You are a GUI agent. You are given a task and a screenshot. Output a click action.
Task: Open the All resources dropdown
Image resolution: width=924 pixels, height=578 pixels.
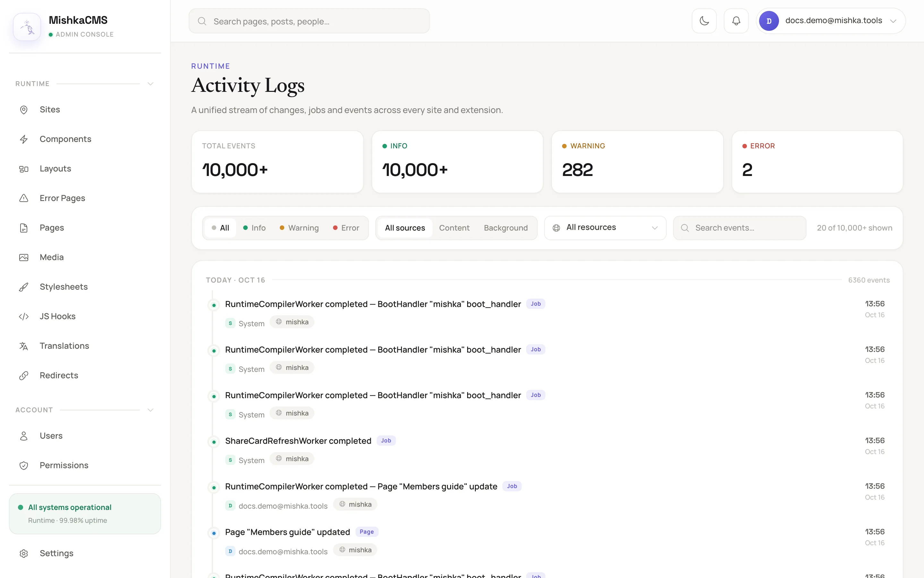(605, 228)
